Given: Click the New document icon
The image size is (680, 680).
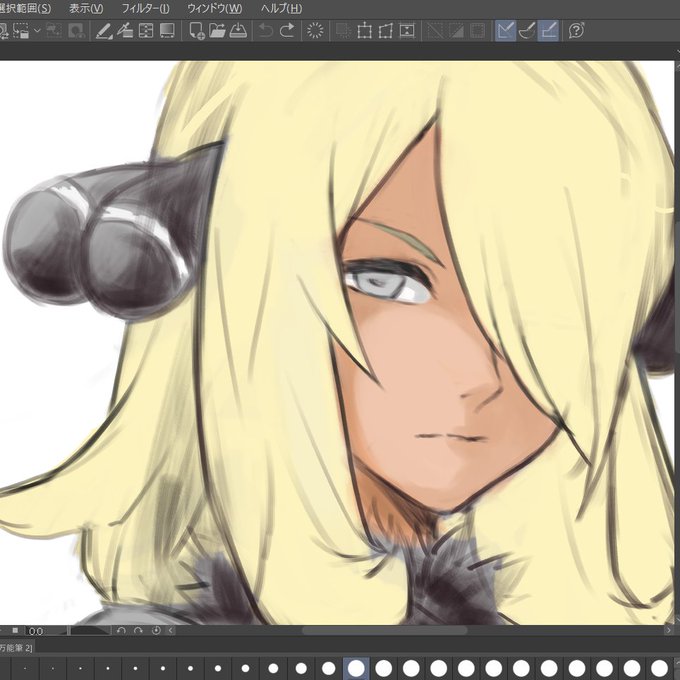Looking at the screenshot, I should point(196,31).
